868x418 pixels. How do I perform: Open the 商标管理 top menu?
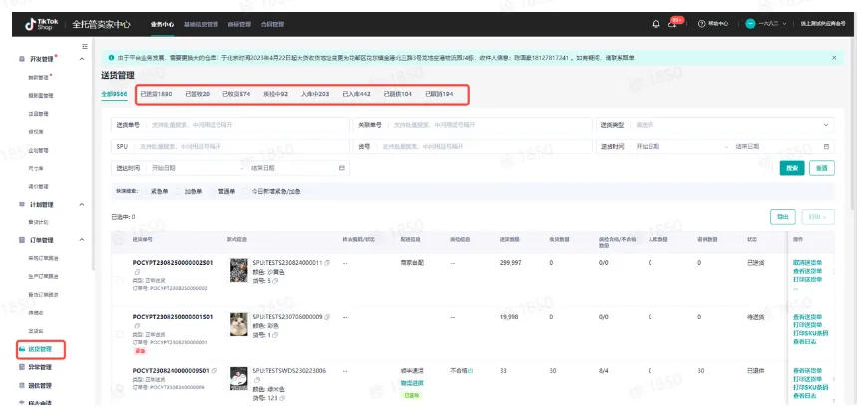point(239,24)
